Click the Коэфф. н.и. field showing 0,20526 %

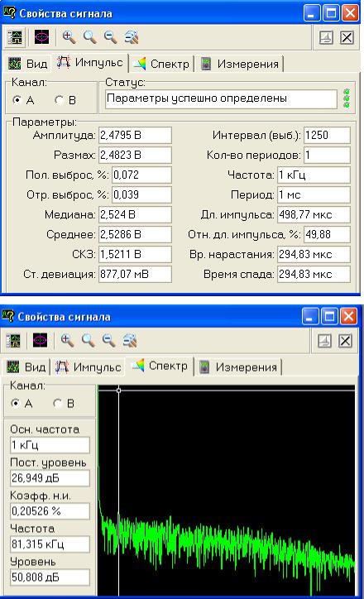[50, 511]
